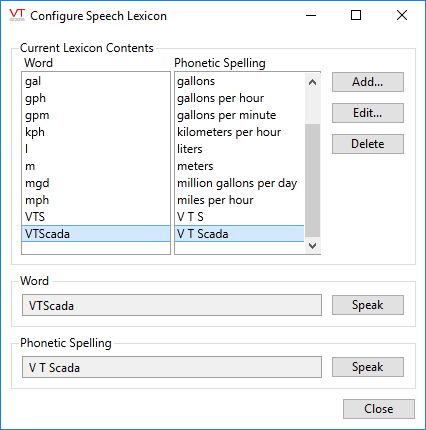Click the vertical scrollbar thumb in lexicon list
The height and width of the screenshot is (430, 426).
(312, 180)
